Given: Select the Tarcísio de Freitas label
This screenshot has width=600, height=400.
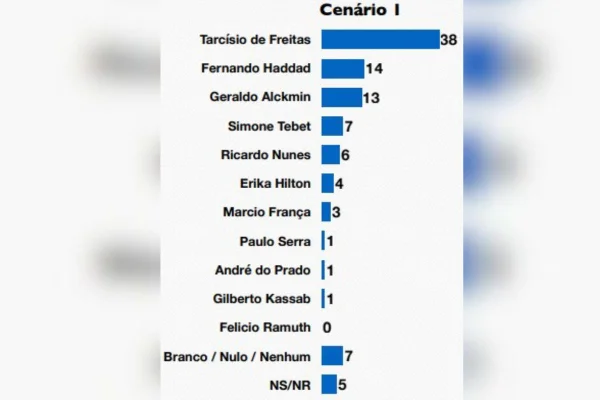Looking at the screenshot, I should (256, 40).
